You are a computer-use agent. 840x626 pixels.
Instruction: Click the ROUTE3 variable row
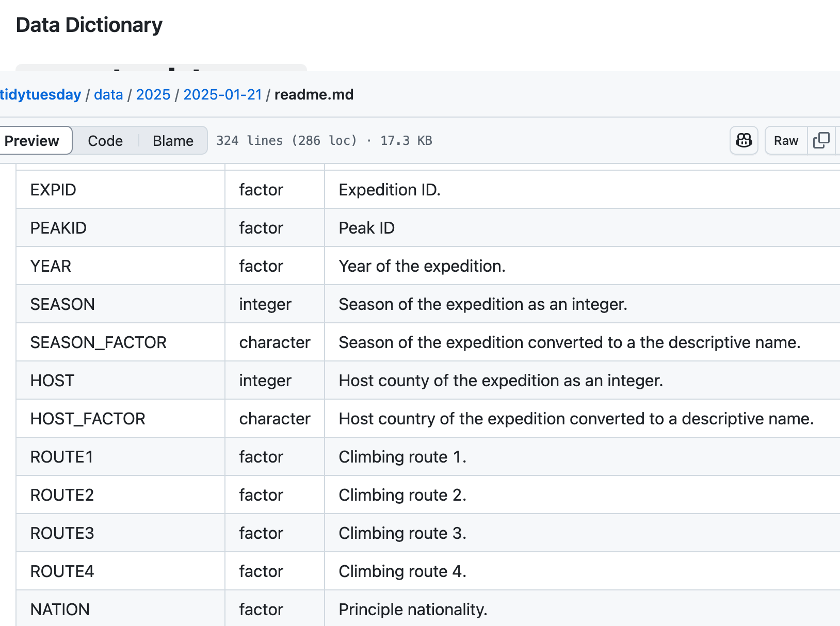(x=62, y=533)
